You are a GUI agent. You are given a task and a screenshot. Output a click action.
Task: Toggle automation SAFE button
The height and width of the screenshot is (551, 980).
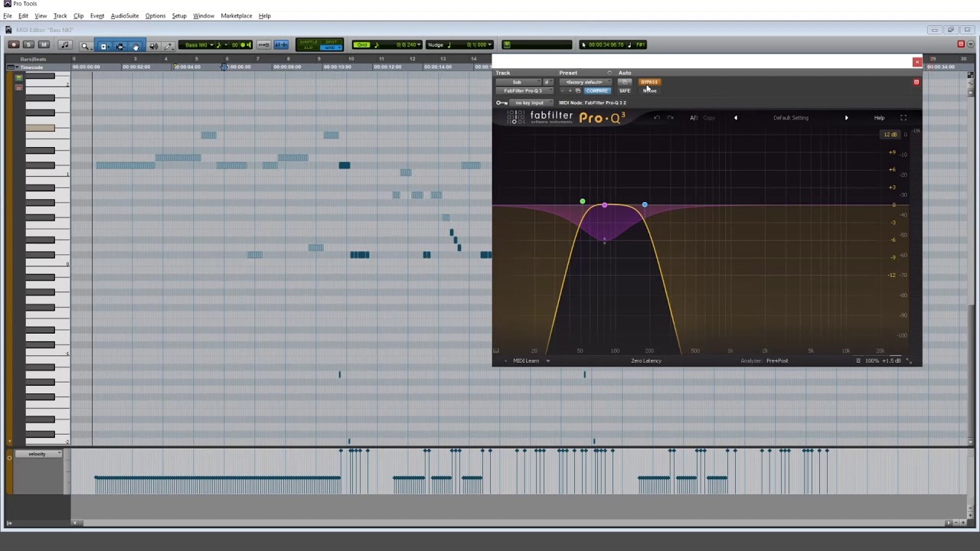[x=625, y=91]
